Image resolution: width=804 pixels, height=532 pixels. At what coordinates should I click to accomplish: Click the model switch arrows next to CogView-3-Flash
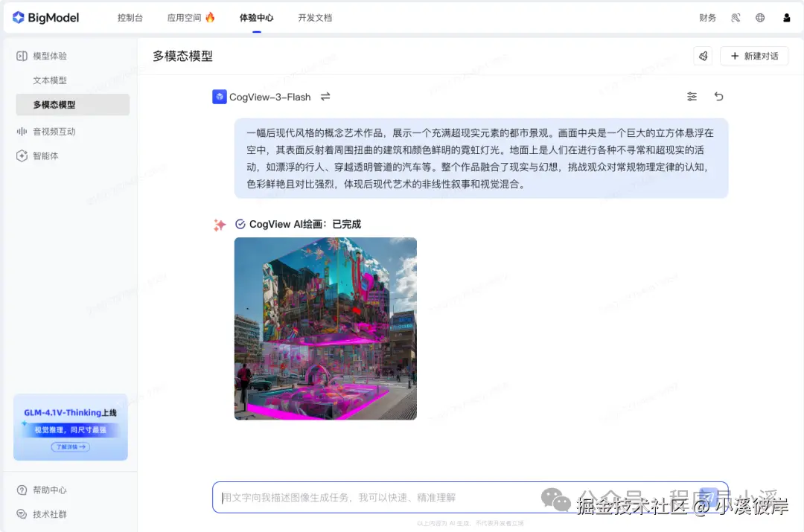325,96
